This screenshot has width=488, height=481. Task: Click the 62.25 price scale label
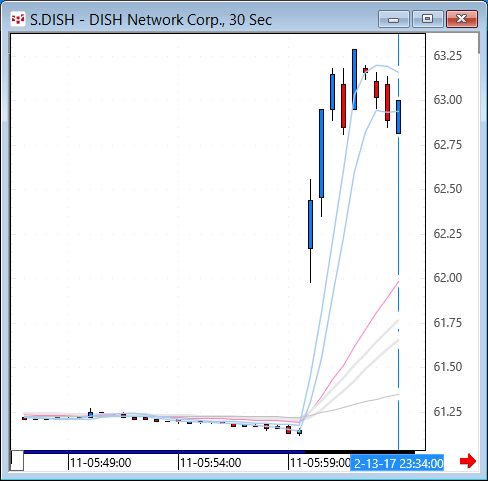(448, 234)
